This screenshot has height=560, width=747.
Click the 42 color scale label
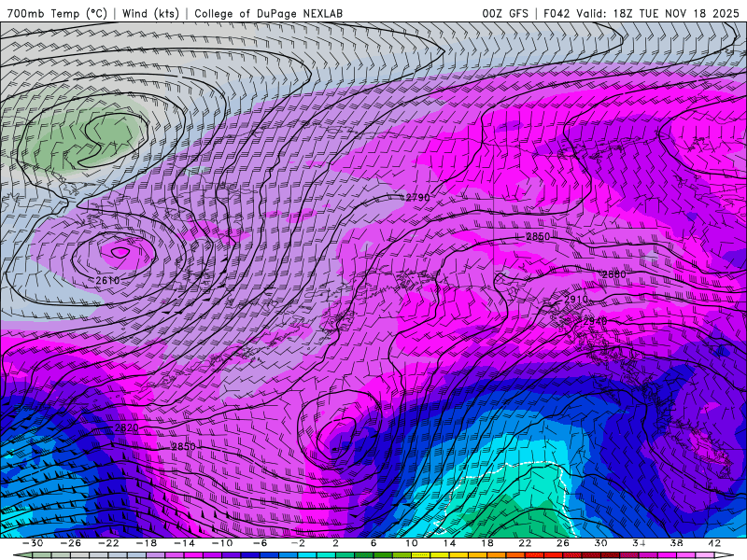coord(714,543)
